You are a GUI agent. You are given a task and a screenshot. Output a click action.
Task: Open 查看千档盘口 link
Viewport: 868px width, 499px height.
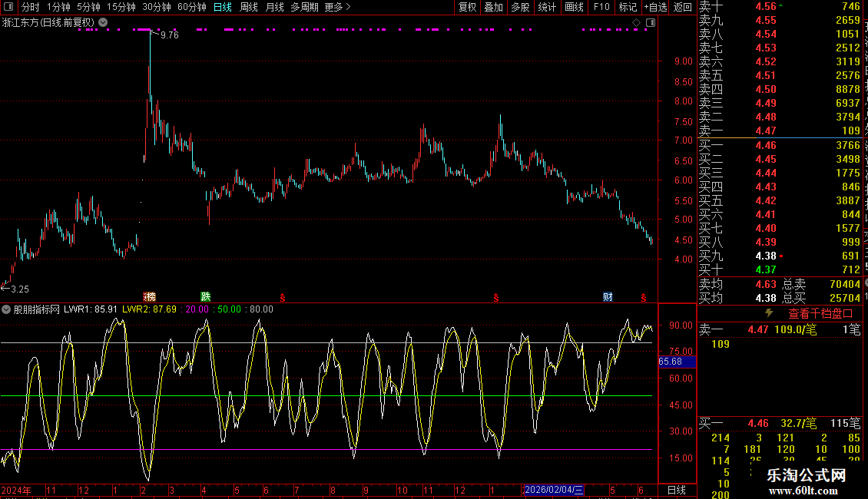coord(820,314)
